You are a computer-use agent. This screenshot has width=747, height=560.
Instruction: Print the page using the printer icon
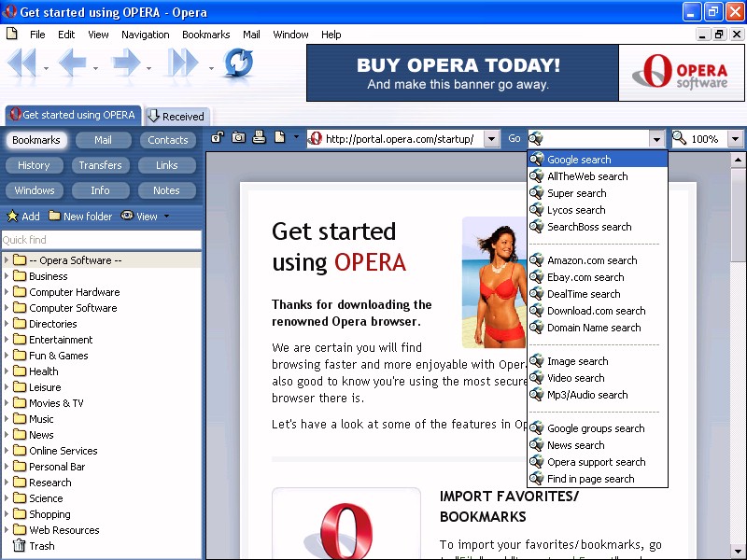(259, 137)
